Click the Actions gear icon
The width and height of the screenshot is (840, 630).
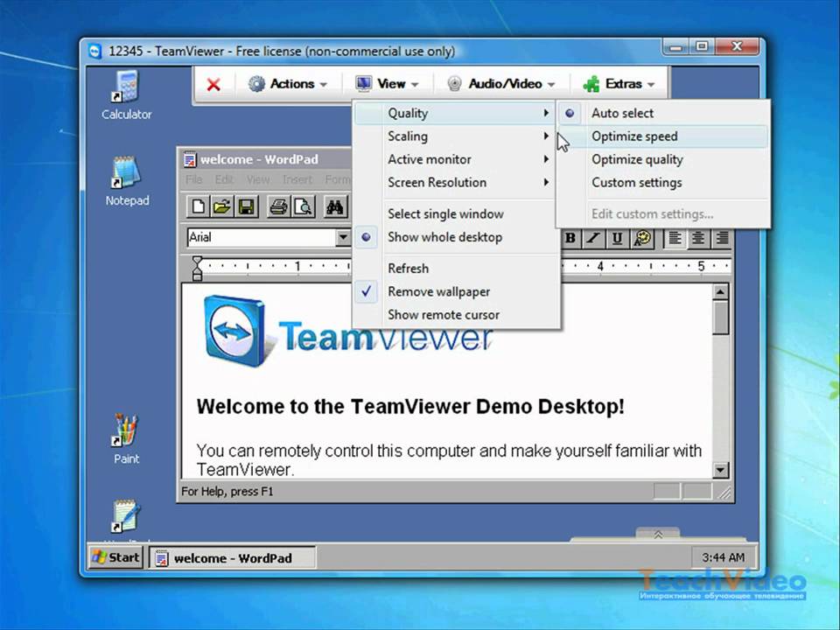pos(256,84)
